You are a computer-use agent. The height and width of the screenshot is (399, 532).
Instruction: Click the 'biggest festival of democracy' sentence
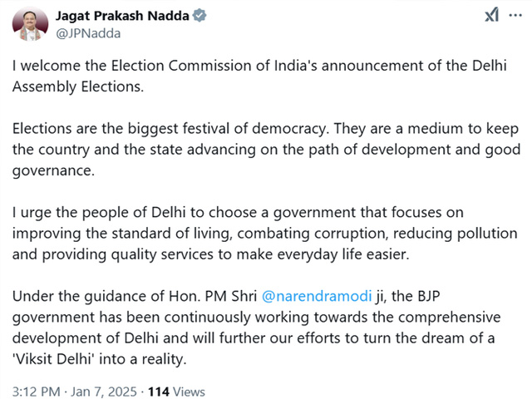point(171,129)
